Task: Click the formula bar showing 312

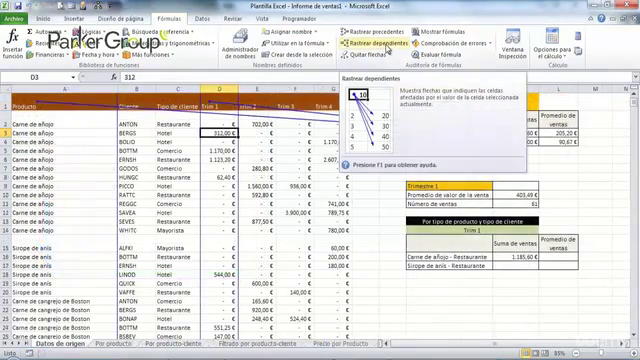Action: (x=376, y=77)
